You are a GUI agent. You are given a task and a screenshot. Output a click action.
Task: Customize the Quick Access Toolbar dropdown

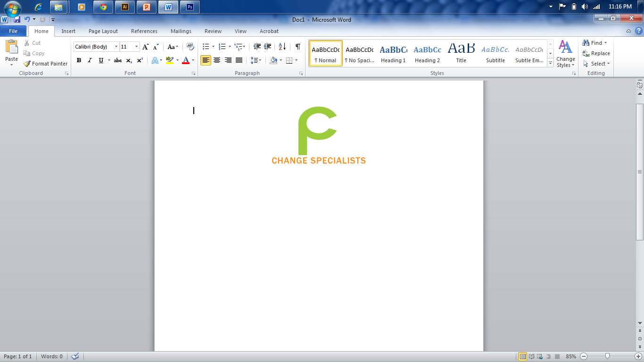(53, 20)
